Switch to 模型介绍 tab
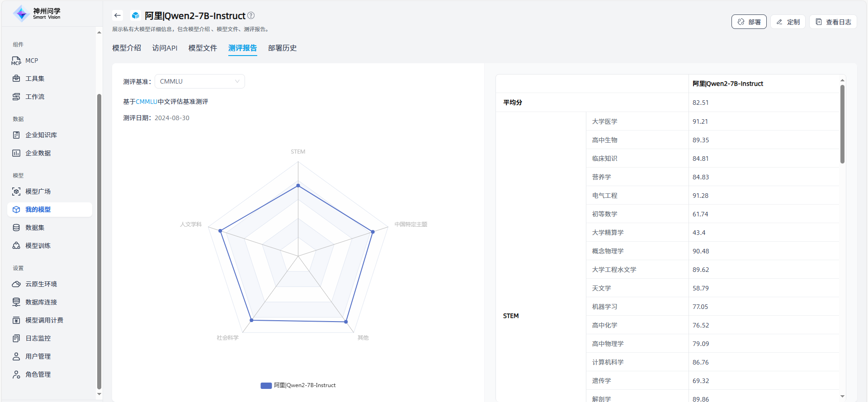 (x=127, y=48)
